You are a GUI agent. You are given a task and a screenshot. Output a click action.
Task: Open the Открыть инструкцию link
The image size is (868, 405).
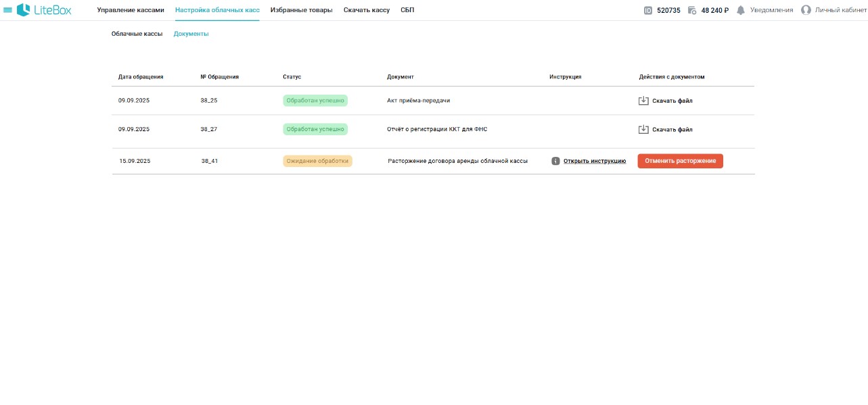tap(594, 161)
